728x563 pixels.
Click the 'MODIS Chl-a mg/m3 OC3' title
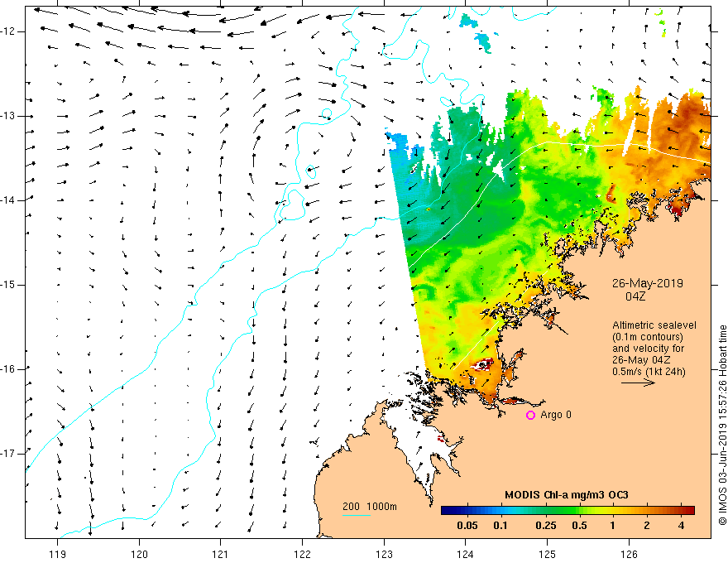[567, 495]
